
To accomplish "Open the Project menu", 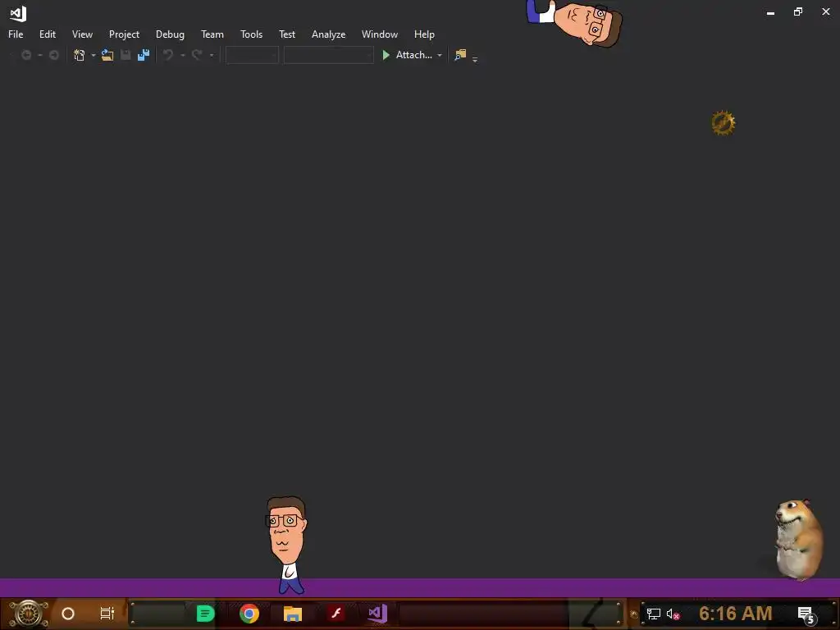I will 124,34.
